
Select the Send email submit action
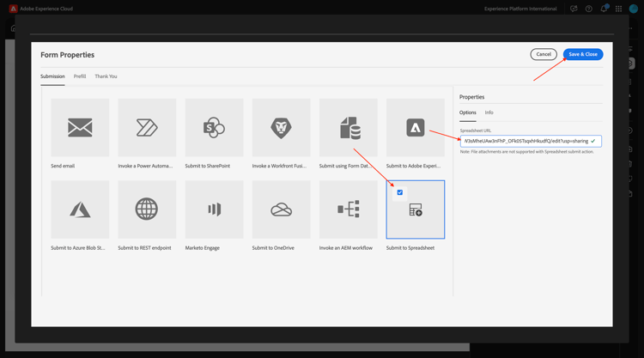80,127
